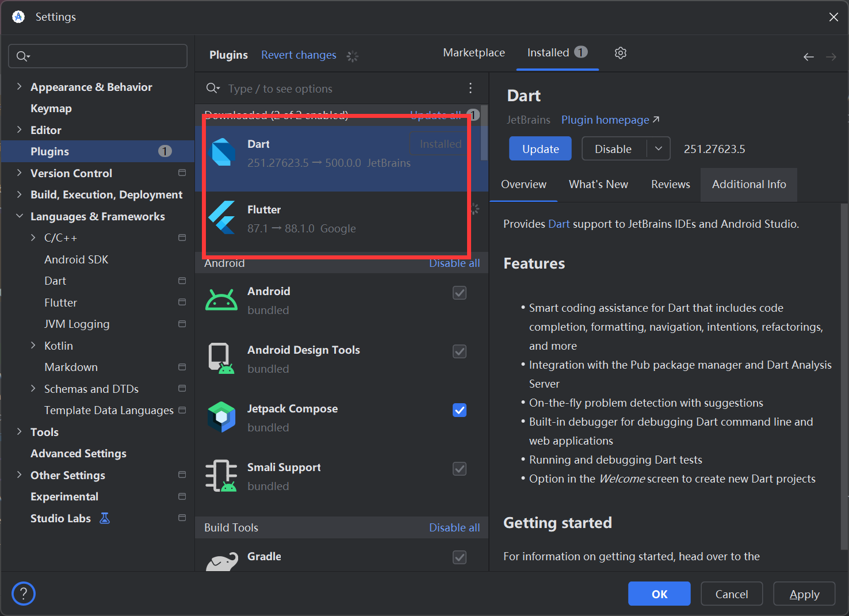Select Android SDK in settings tree
Screen dimensions: 849x616
(x=77, y=259)
